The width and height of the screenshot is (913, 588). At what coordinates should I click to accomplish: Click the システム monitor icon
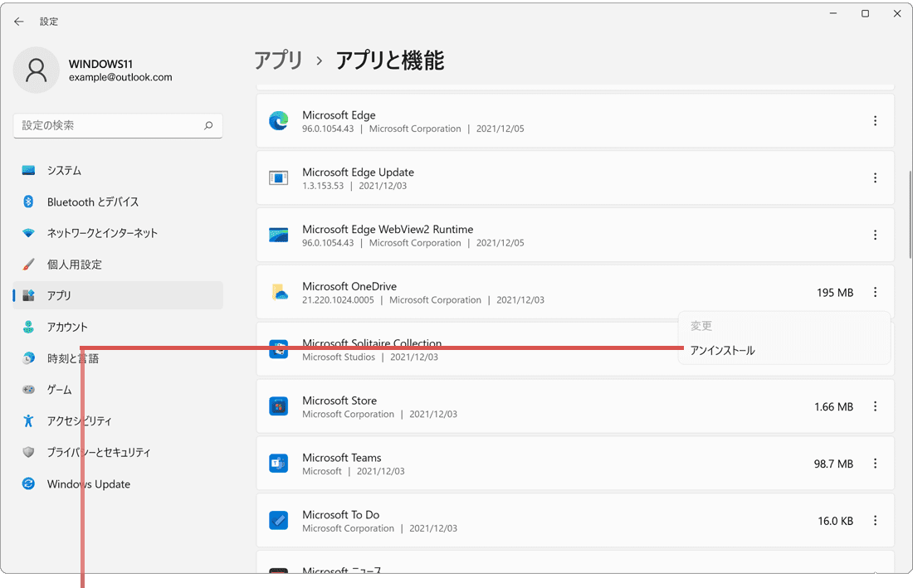[28, 170]
